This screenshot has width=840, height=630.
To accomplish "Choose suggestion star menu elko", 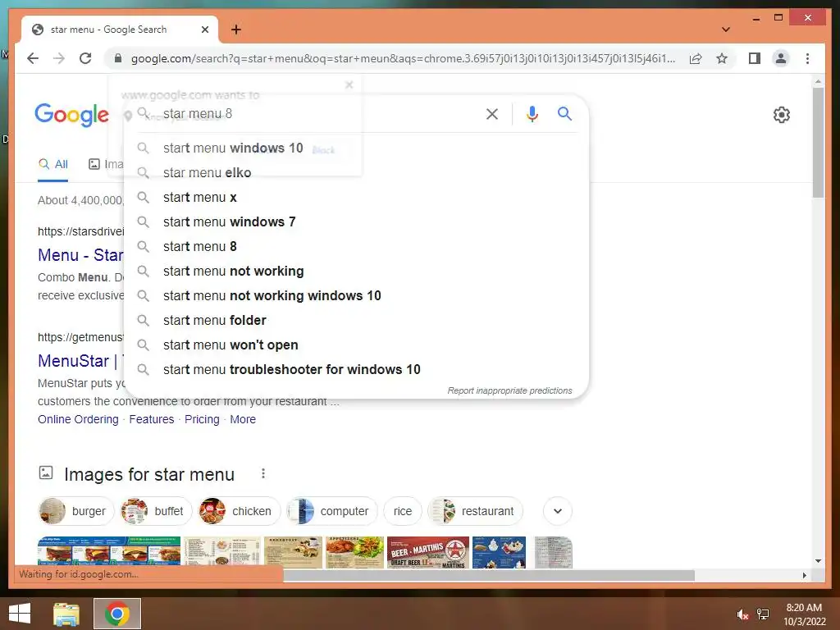I will 356,172.
